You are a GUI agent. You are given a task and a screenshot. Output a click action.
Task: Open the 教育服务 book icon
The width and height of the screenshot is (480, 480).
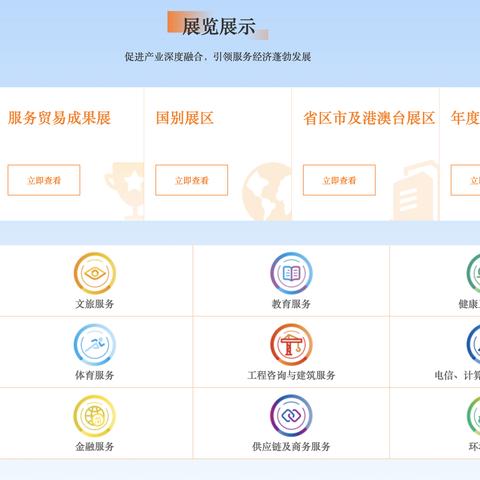coord(291,273)
